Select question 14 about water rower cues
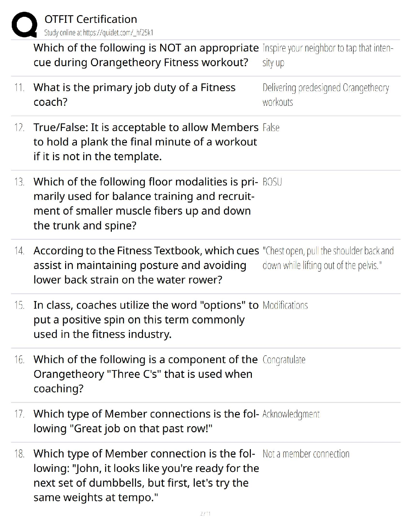 tap(146, 265)
